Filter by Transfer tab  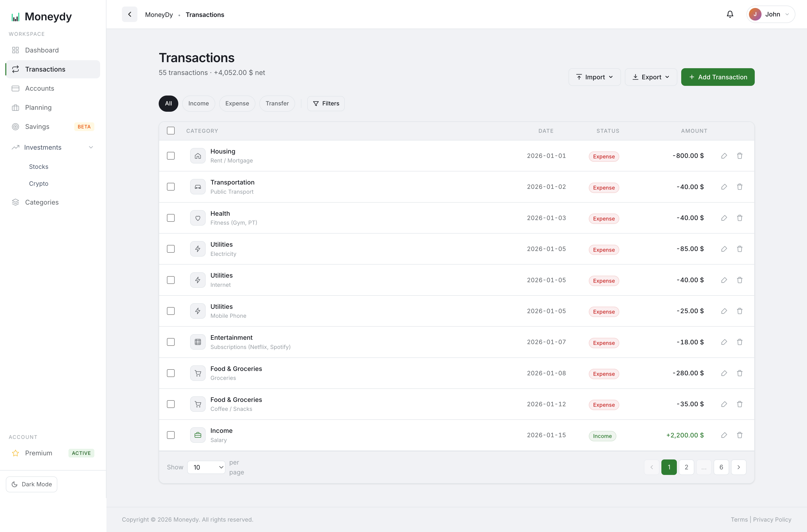(x=277, y=103)
